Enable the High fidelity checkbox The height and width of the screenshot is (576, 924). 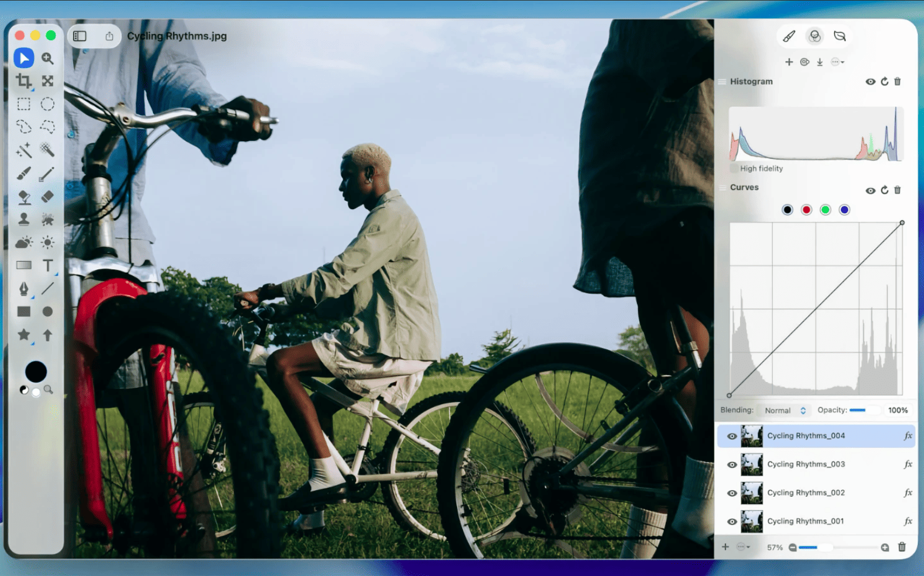click(734, 169)
